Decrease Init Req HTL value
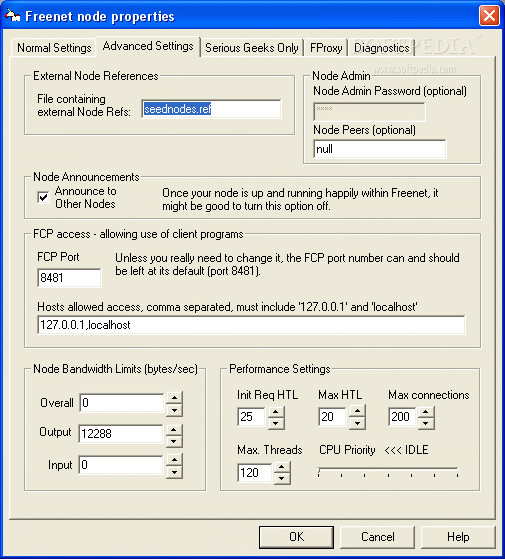 [x=276, y=424]
